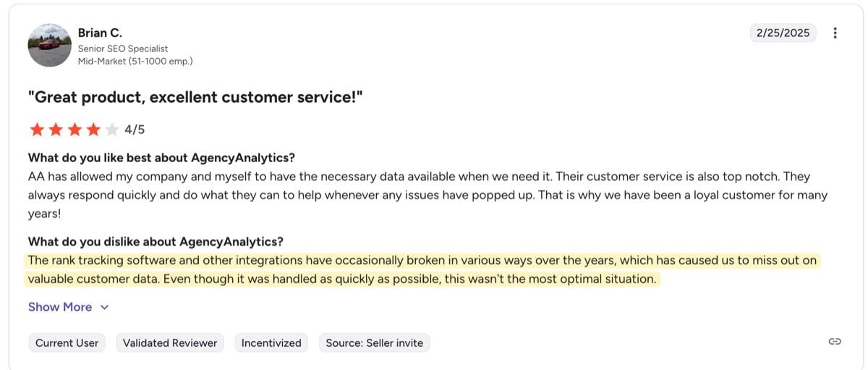Click the Source: Seller invite badge
This screenshot has width=868, height=370.
pyautogui.click(x=375, y=343)
